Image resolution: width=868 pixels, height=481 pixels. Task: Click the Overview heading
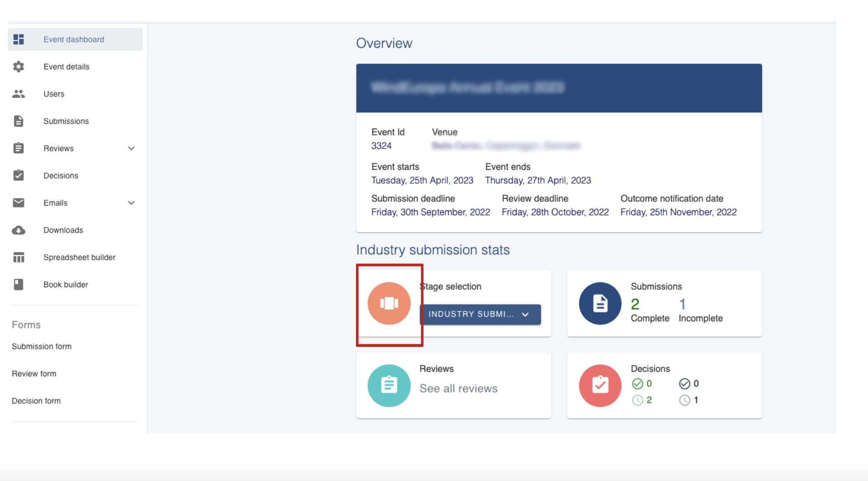[384, 43]
